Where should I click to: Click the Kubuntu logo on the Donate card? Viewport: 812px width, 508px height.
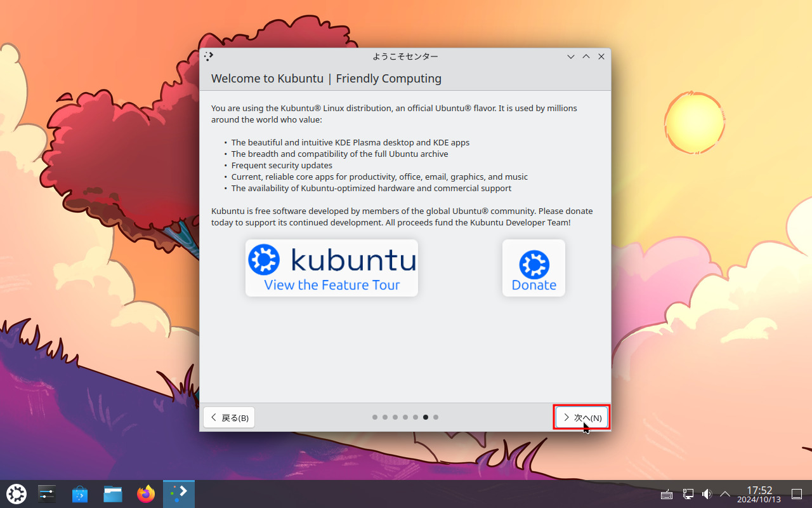tap(534, 262)
